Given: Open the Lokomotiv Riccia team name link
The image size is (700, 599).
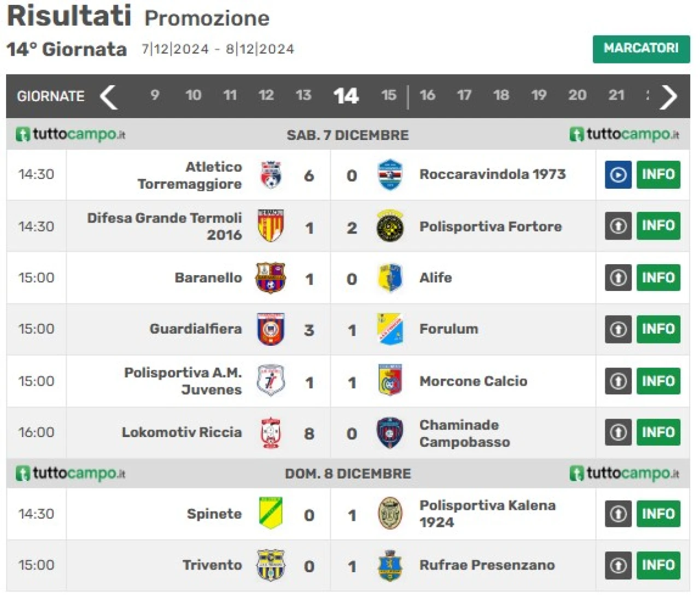Looking at the screenshot, I should 182,432.
